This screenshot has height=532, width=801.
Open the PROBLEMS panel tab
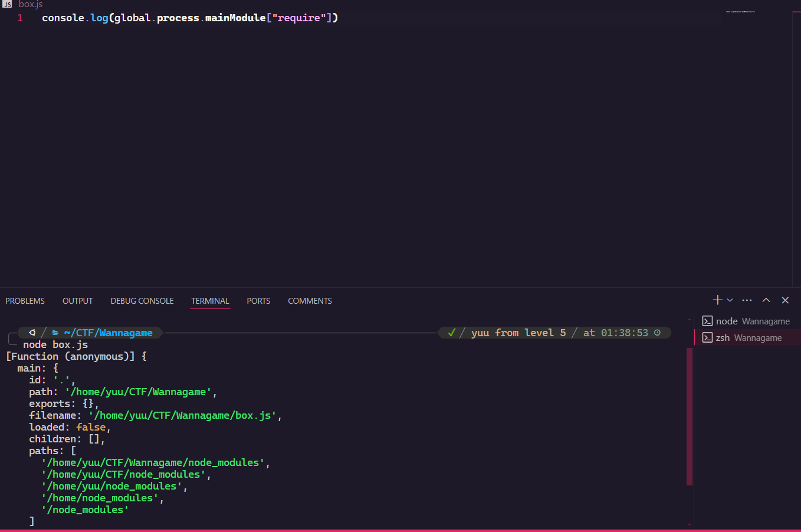(x=25, y=301)
